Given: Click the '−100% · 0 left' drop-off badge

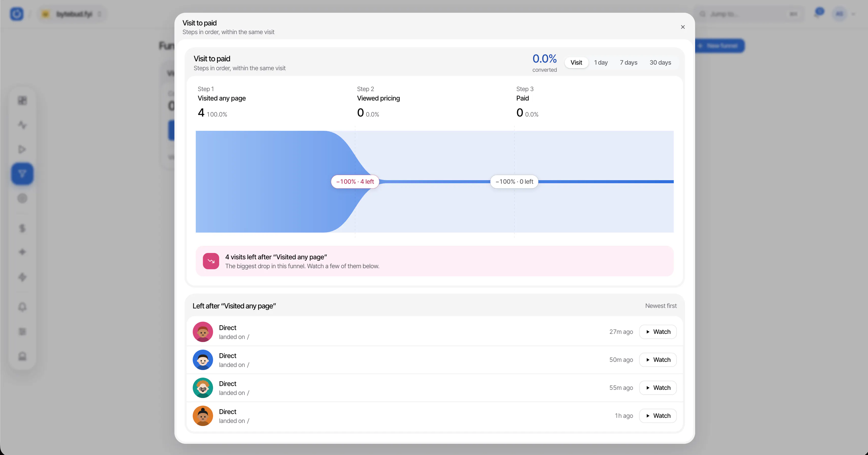Looking at the screenshot, I should coord(514,181).
